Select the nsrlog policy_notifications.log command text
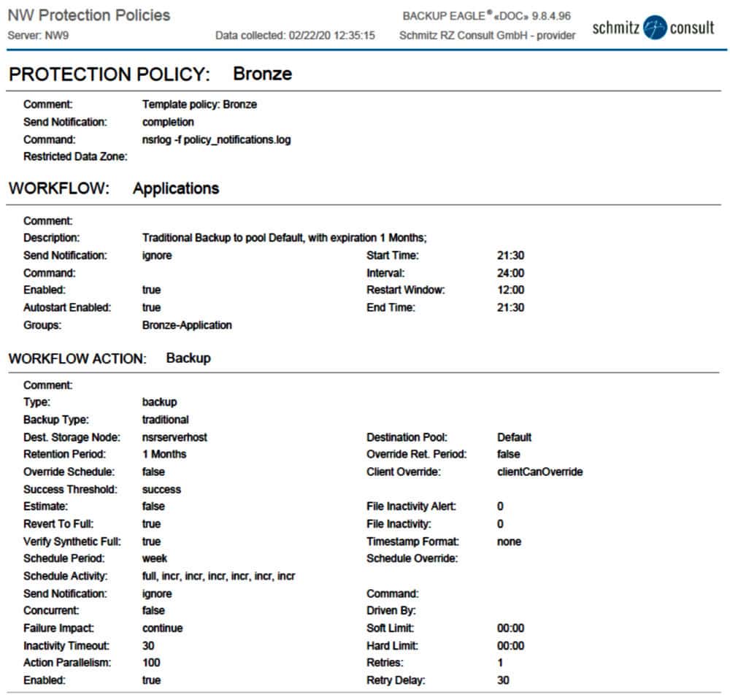 pos(216,139)
